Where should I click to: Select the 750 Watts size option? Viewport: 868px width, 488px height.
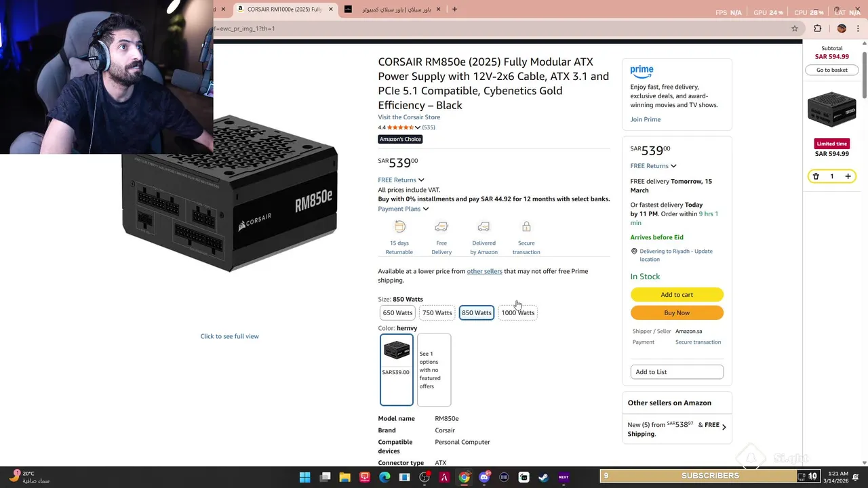pos(437,312)
